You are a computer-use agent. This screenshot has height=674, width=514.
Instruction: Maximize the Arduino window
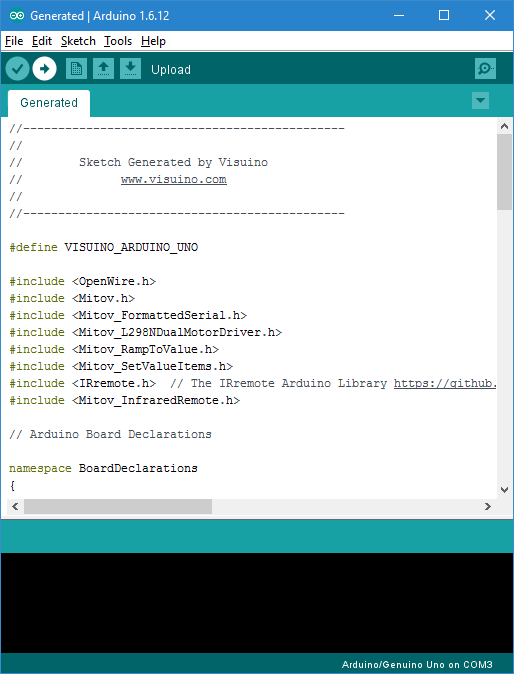pos(444,15)
